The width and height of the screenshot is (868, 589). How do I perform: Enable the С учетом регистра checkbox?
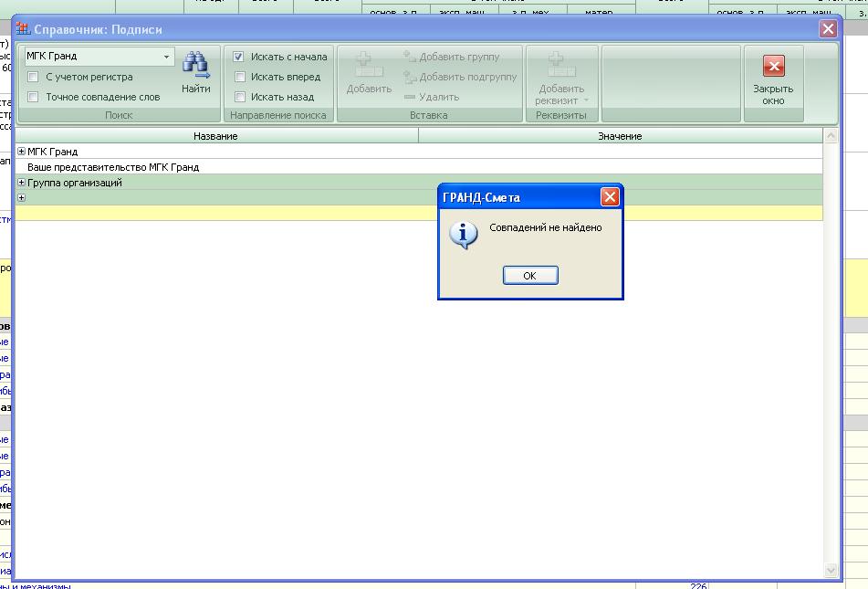pos(33,77)
